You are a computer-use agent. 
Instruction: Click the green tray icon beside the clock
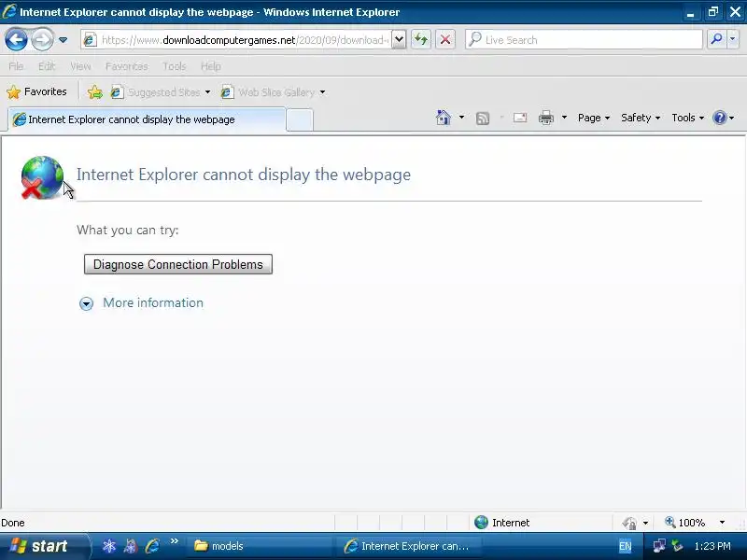click(677, 546)
